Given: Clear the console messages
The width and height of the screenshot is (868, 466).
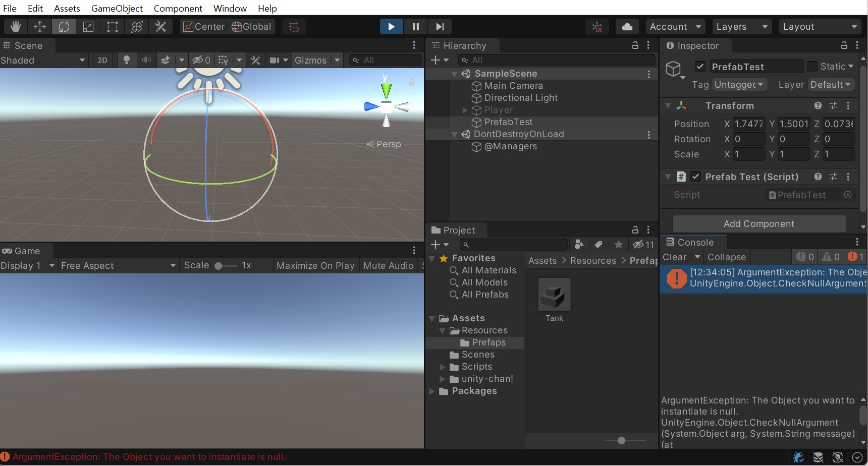Looking at the screenshot, I should [674, 257].
